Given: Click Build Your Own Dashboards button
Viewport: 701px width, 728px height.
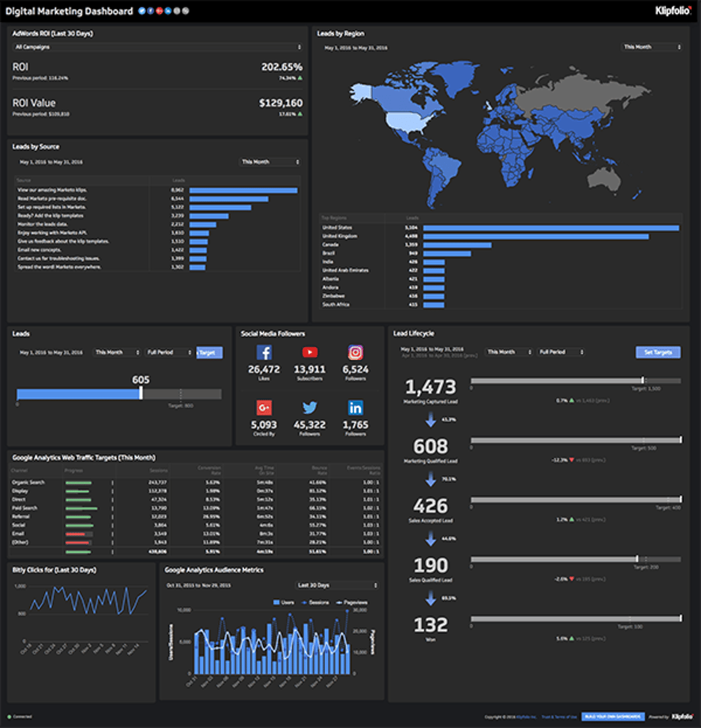Looking at the screenshot, I should click(x=613, y=717).
